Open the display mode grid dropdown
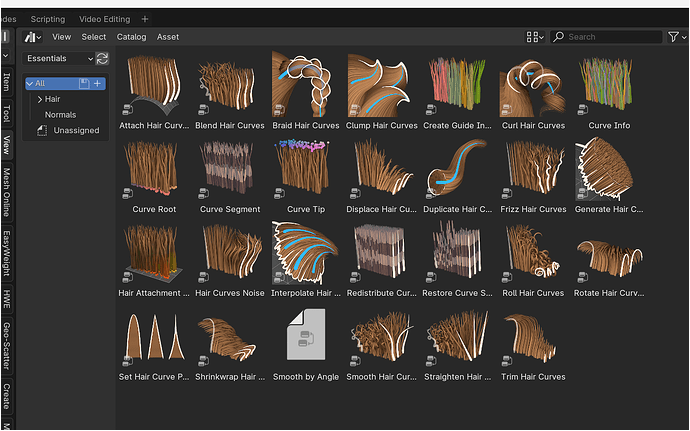This screenshot has width=690, height=431. (535, 37)
